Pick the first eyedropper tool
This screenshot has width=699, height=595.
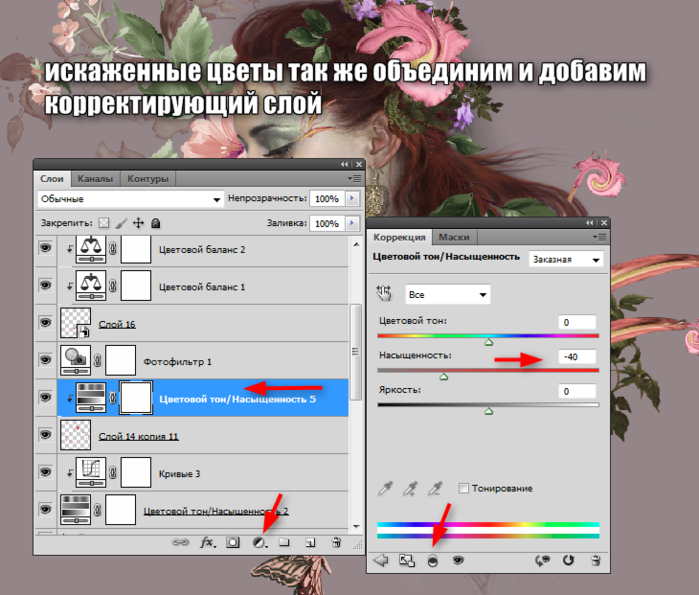pyautogui.click(x=385, y=488)
